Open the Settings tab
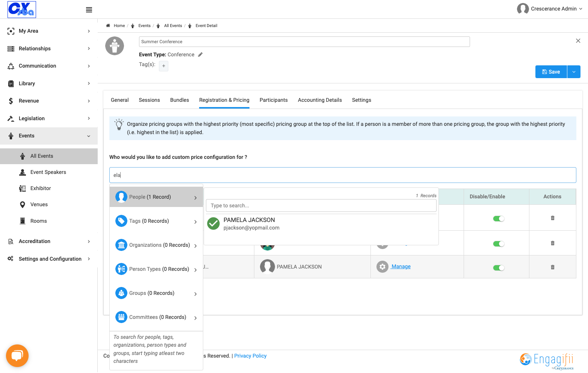Viewport: 588px width, 373px height. pos(361,100)
